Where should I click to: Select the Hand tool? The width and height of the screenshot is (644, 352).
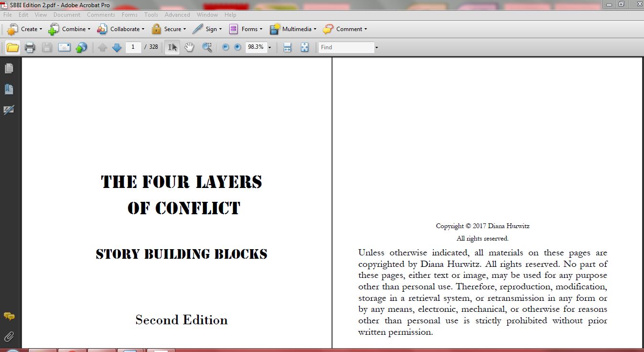point(189,47)
